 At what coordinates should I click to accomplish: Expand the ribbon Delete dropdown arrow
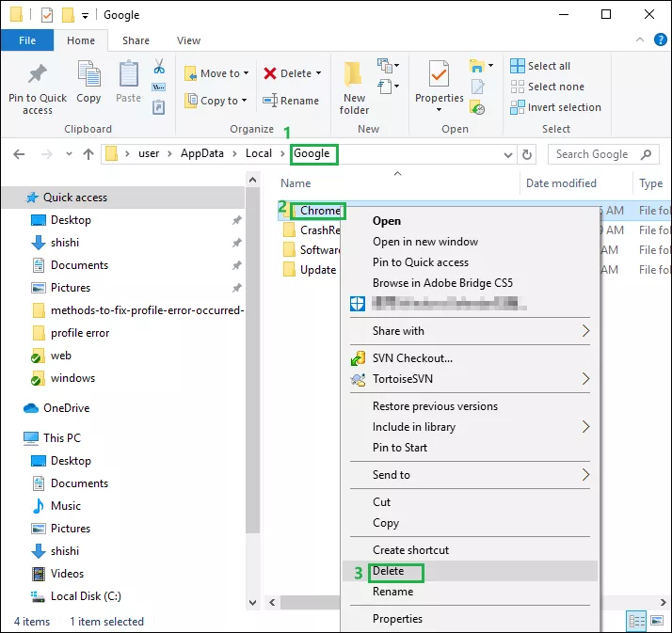pos(318,73)
